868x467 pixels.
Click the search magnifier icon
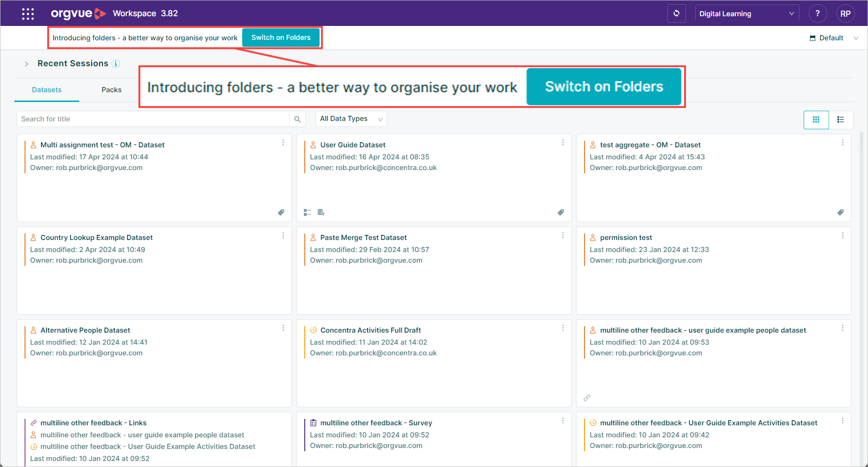click(x=297, y=119)
